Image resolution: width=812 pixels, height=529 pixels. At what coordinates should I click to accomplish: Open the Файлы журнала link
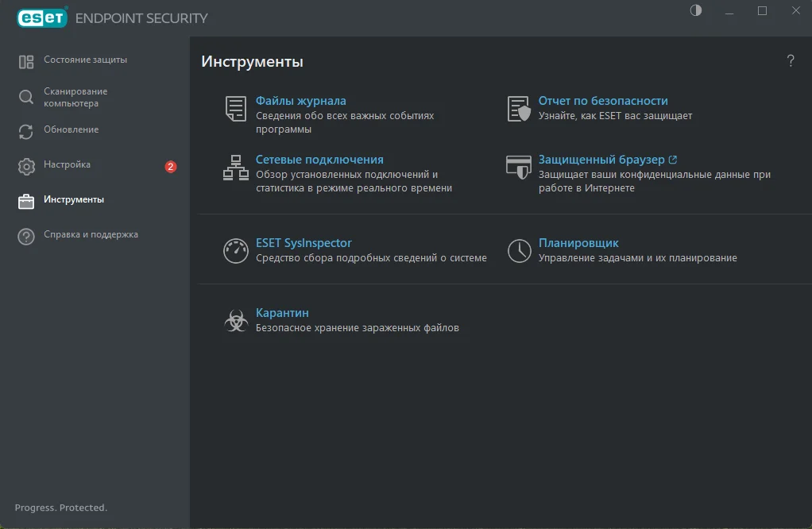[x=300, y=101]
